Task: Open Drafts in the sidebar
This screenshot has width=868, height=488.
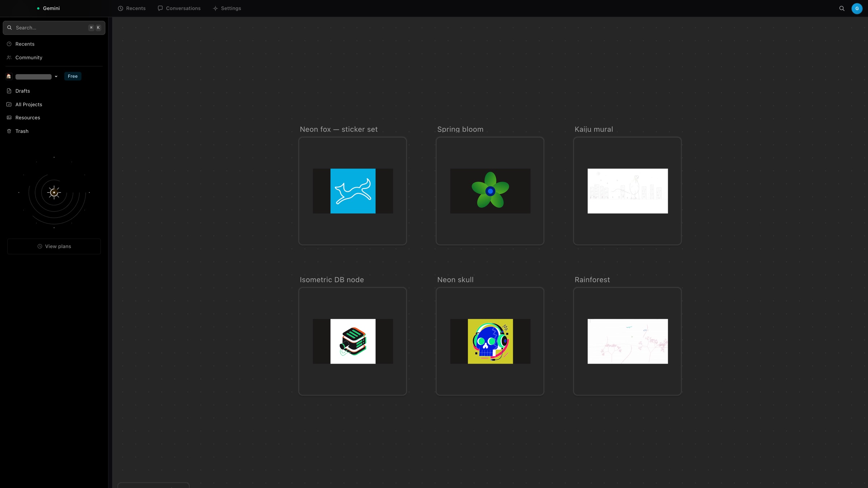Action: 54,91
